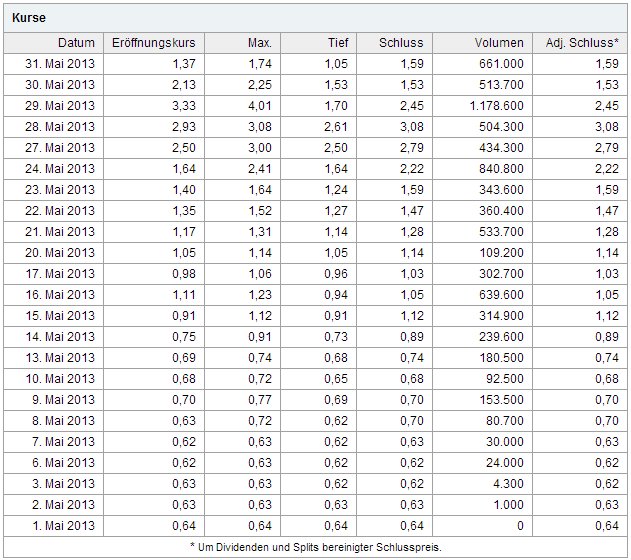Click the Adj. Schluss* column header
631x560 pixels.
pyautogui.click(x=582, y=43)
